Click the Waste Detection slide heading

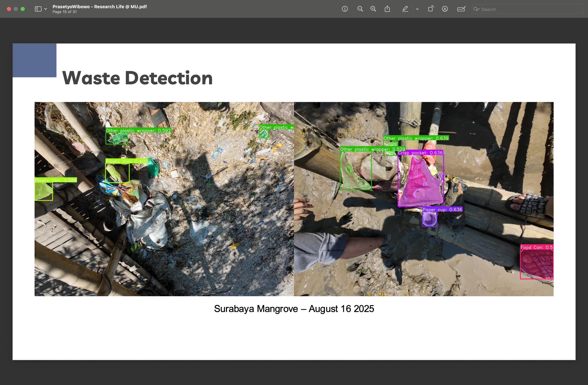[137, 78]
